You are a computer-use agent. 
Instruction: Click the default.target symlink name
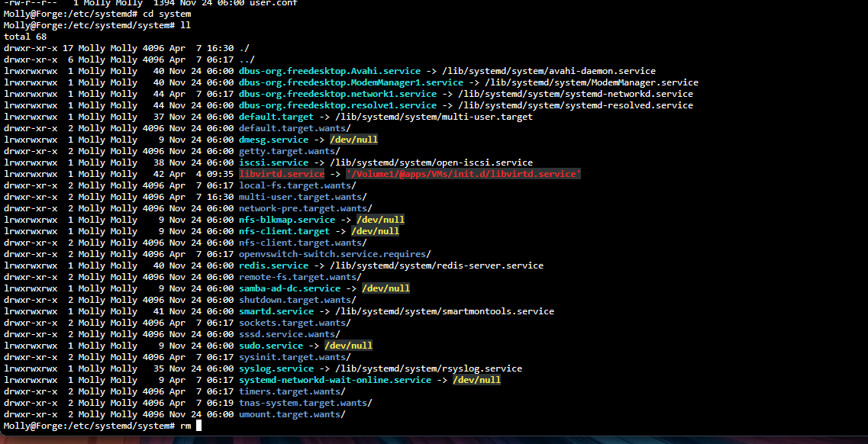coord(276,117)
